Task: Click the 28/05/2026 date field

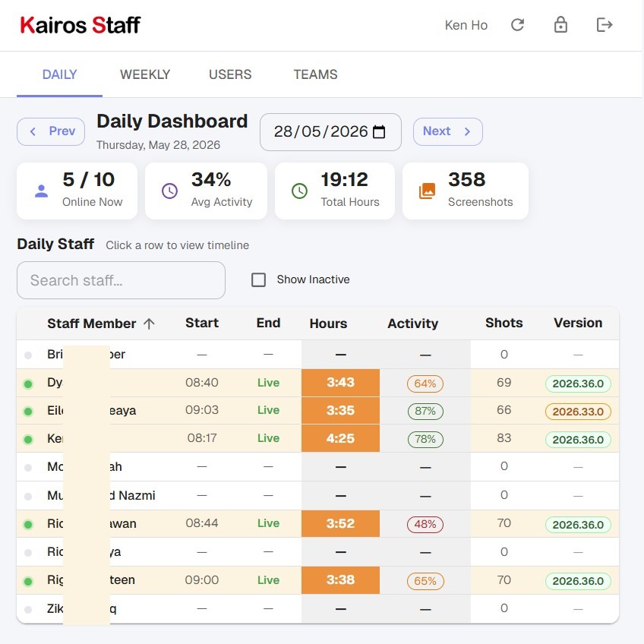Action: pyautogui.click(x=330, y=132)
